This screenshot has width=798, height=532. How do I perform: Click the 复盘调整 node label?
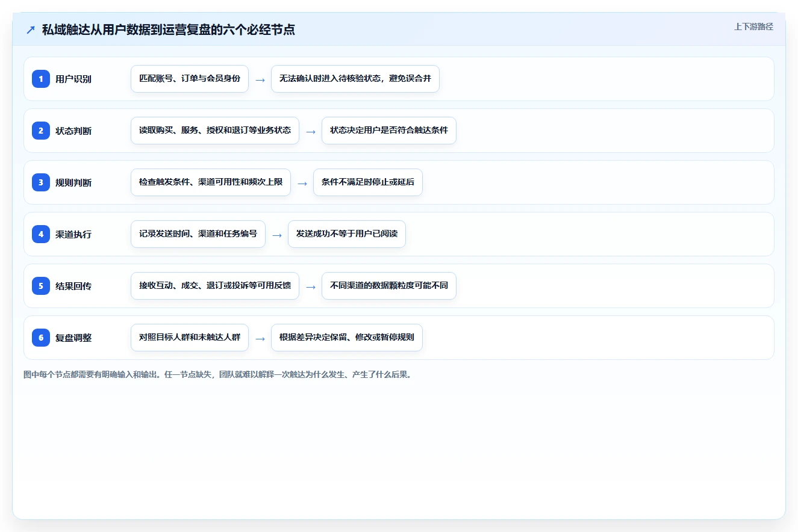[x=73, y=338]
